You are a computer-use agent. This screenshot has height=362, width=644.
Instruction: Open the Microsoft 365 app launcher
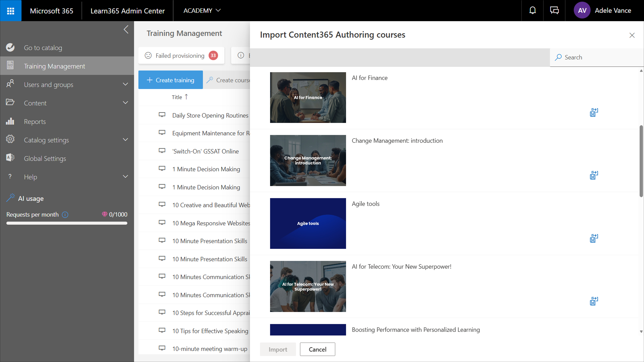point(11,11)
